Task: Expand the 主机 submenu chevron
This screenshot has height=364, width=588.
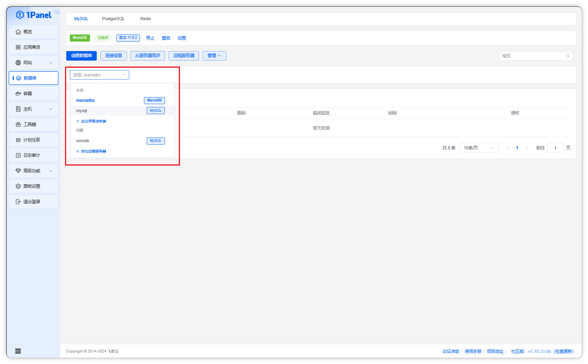Action: coord(50,109)
